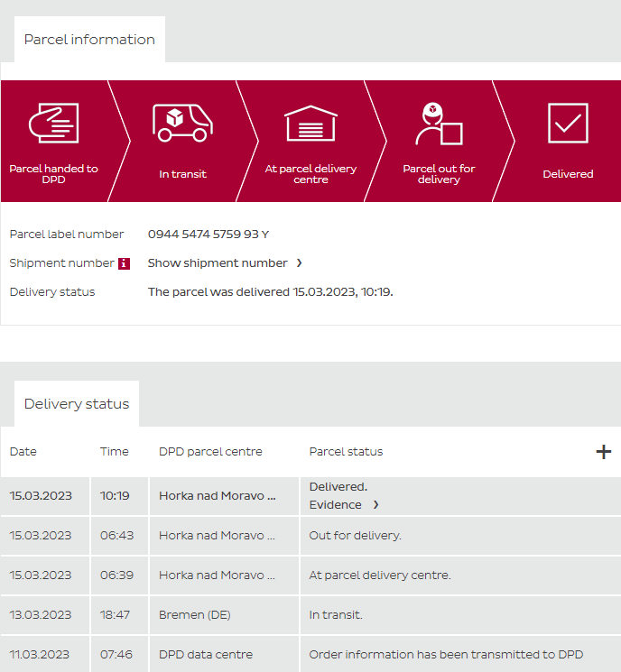Open the Evidence chevron for delivered status
Viewport: 621px width, 672px height.
coord(376,505)
